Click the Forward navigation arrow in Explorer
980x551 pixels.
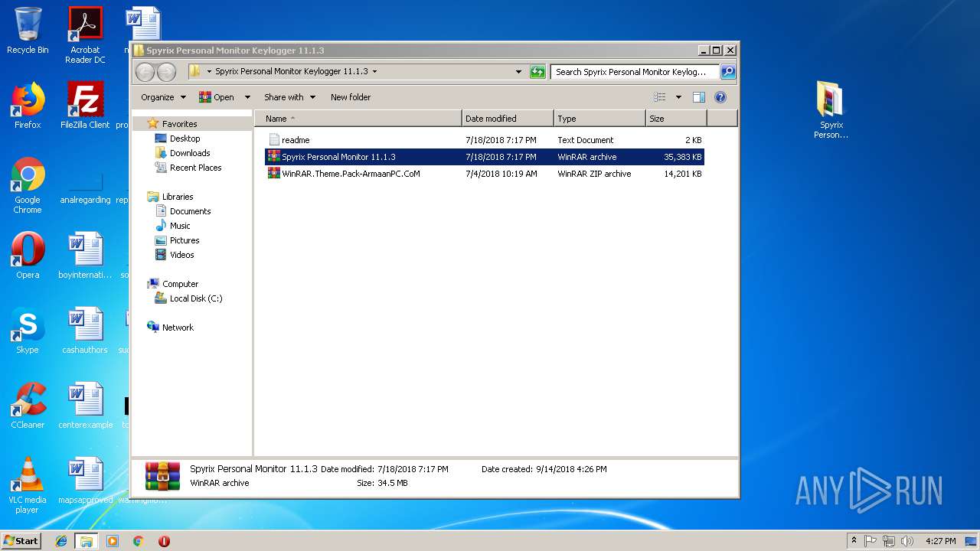[166, 72]
